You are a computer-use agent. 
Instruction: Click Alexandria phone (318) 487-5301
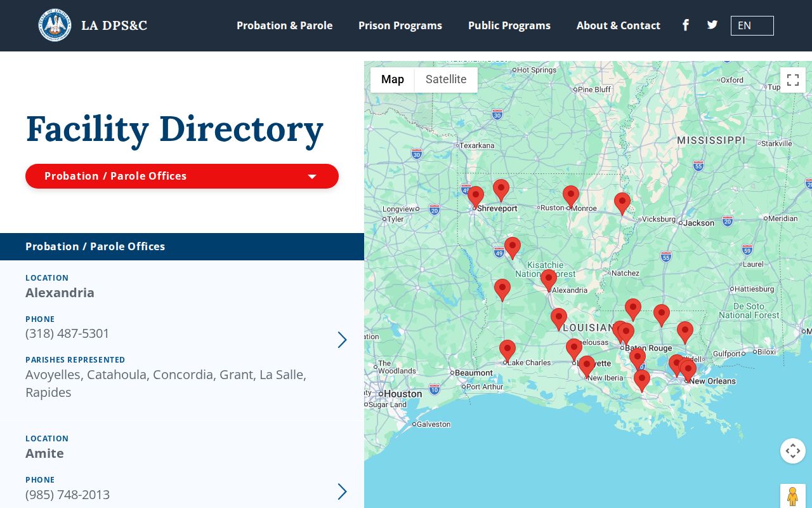pyautogui.click(x=67, y=333)
